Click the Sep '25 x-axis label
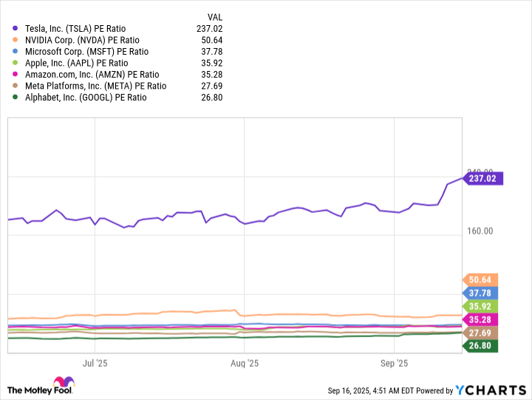This screenshot has height=400, width=532. pyautogui.click(x=394, y=363)
